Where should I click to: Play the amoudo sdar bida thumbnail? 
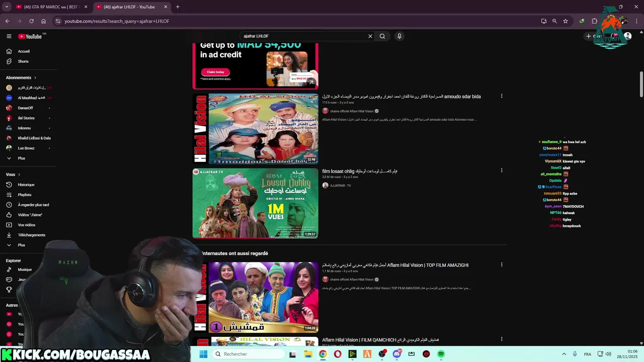[x=256, y=129]
